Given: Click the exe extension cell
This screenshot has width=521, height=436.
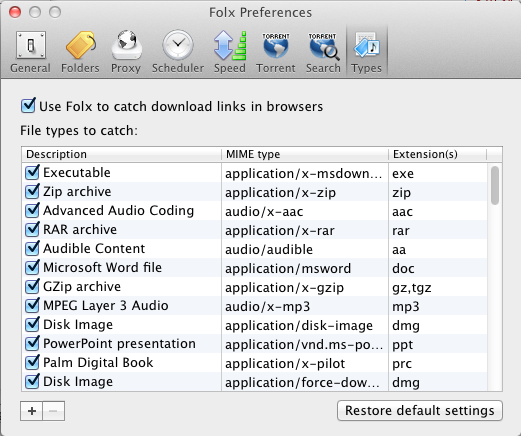Looking at the screenshot, I should pyautogui.click(x=438, y=173).
